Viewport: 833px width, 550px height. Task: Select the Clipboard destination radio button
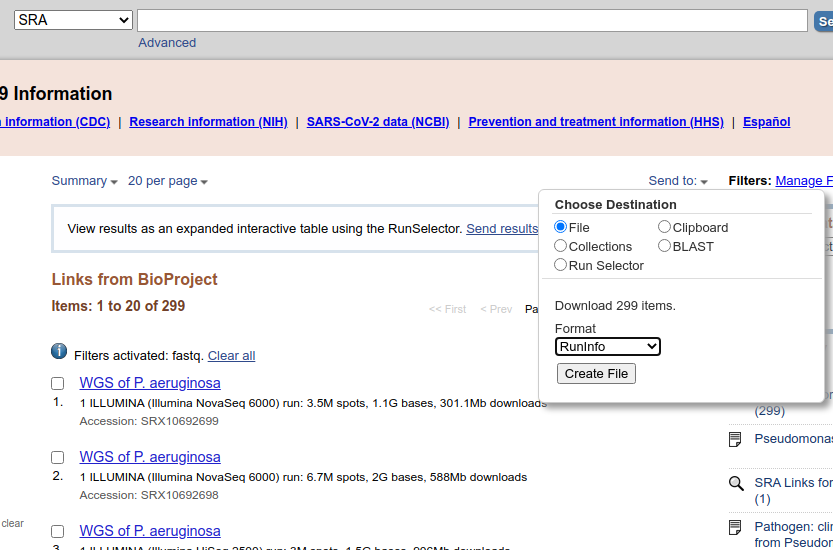(664, 227)
